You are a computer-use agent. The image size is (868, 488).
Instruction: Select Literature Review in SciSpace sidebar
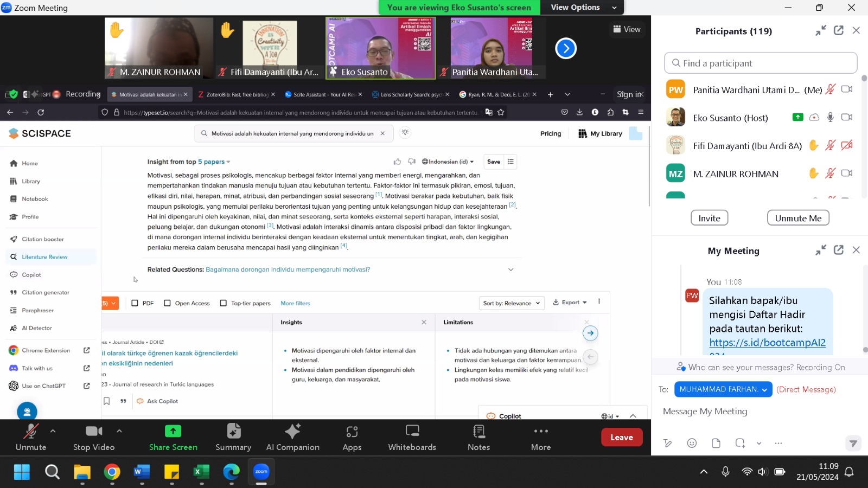pos(44,257)
